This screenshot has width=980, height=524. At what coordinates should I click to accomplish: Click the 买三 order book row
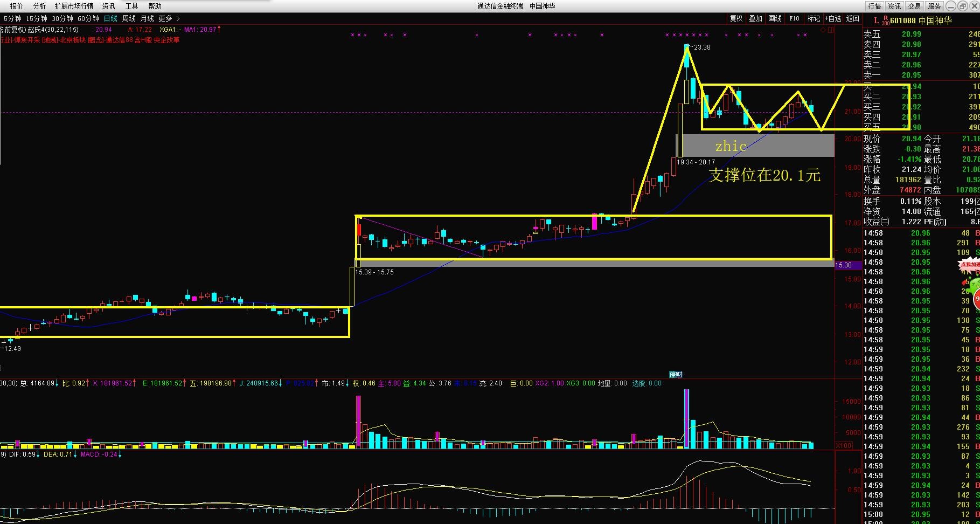click(921, 107)
